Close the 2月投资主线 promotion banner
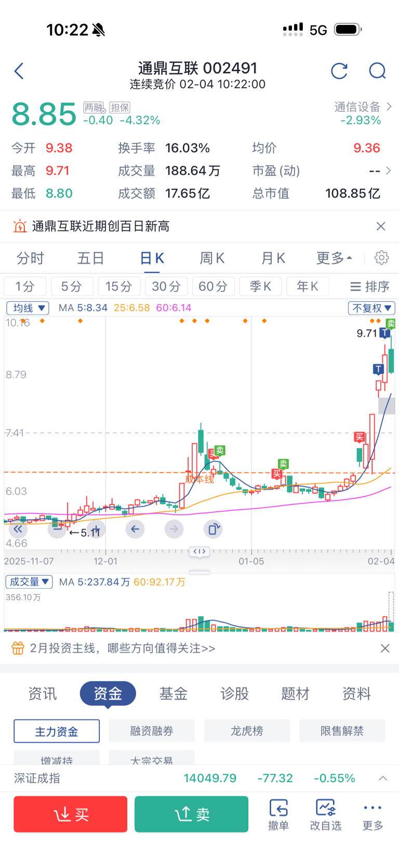This screenshot has width=399, height=868. point(385,649)
